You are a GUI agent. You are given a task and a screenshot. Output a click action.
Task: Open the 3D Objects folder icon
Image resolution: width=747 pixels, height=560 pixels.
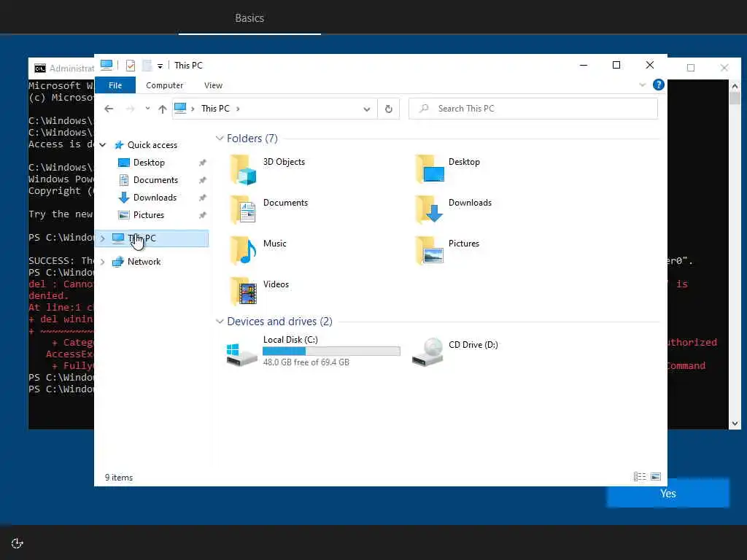244,169
